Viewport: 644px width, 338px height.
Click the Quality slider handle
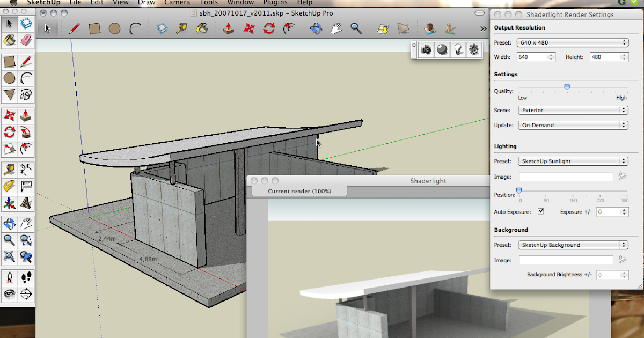click(567, 87)
